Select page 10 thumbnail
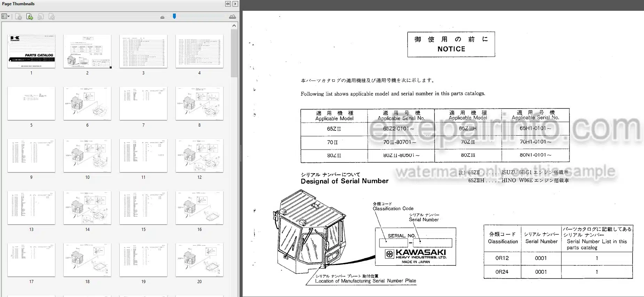Image resolution: width=644 pixels, height=297 pixels. click(x=87, y=155)
